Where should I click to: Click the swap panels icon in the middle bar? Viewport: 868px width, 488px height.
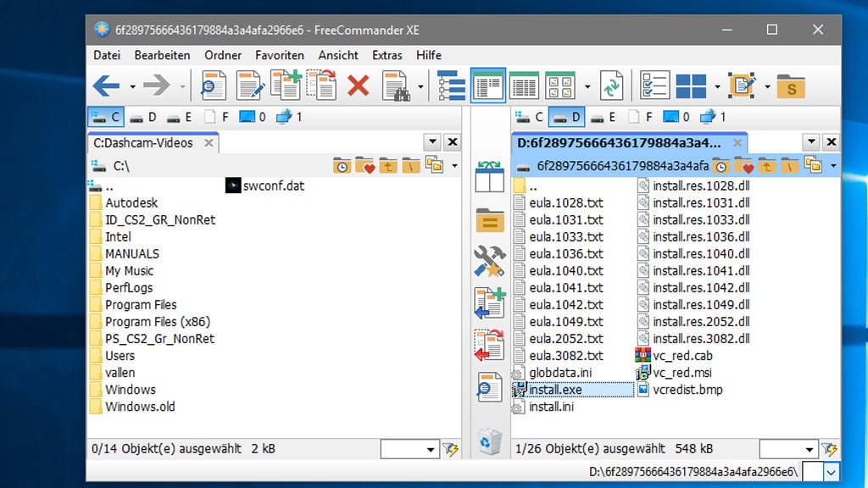tap(490, 176)
